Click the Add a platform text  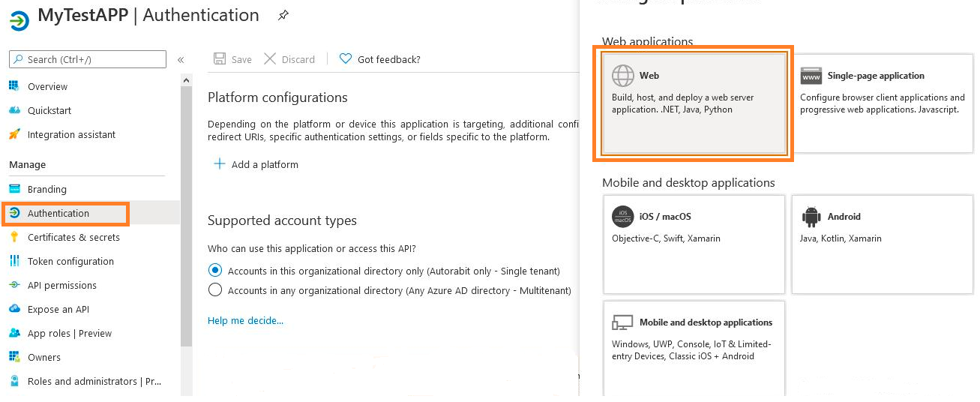[x=265, y=164]
